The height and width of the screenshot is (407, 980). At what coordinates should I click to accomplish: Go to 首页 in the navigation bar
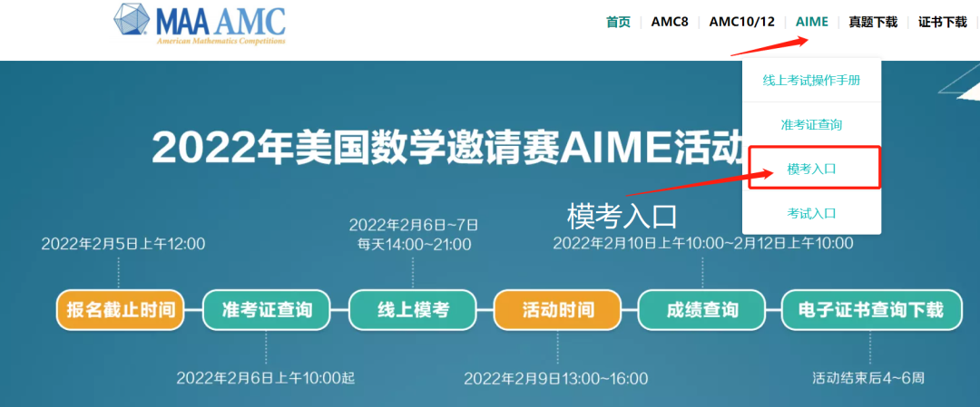click(x=618, y=23)
